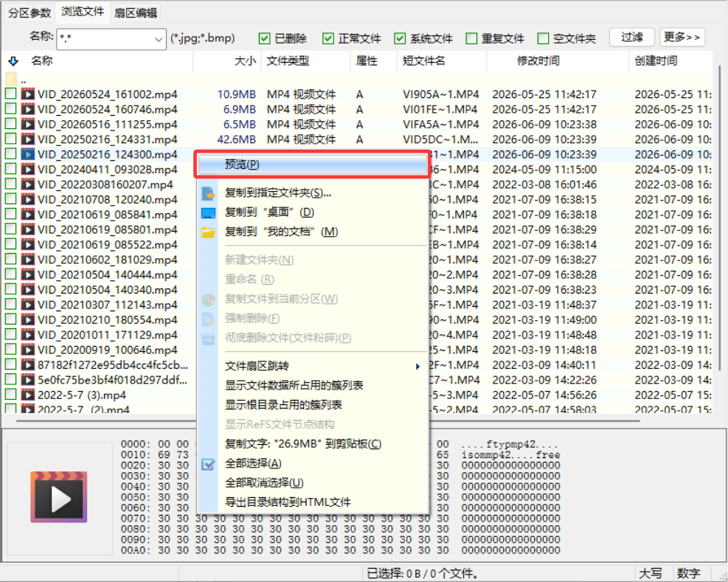Screen dimensions: 728x582
Task: Switch to the 浏览文件 tab
Action: click(83, 12)
